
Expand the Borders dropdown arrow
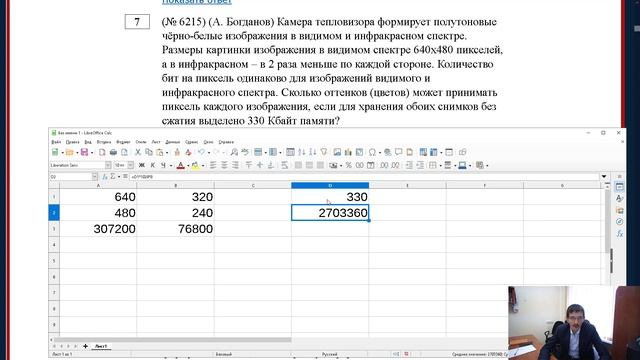click(x=440, y=165)
